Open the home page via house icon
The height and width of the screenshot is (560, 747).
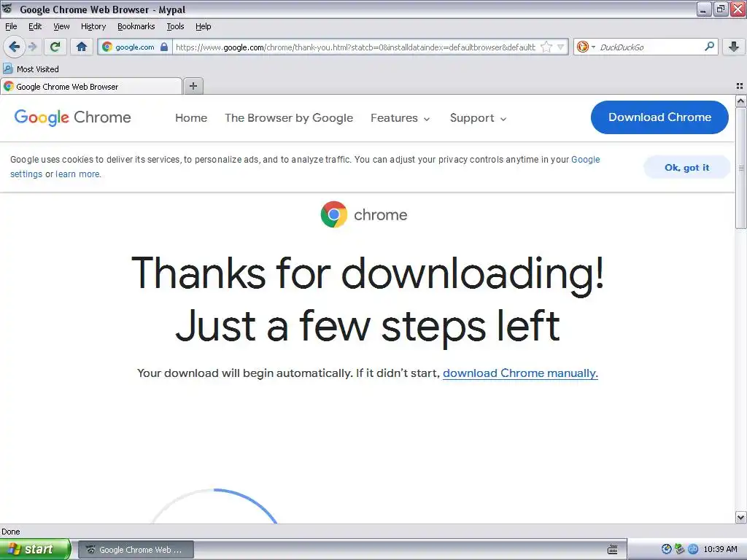(x=82, y=47)
